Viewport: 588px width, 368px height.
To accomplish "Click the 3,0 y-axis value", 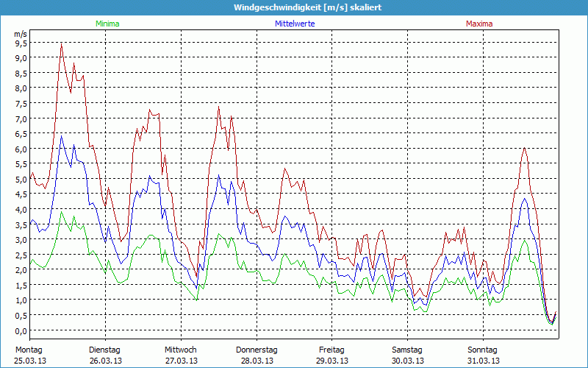I will [21, 240].
